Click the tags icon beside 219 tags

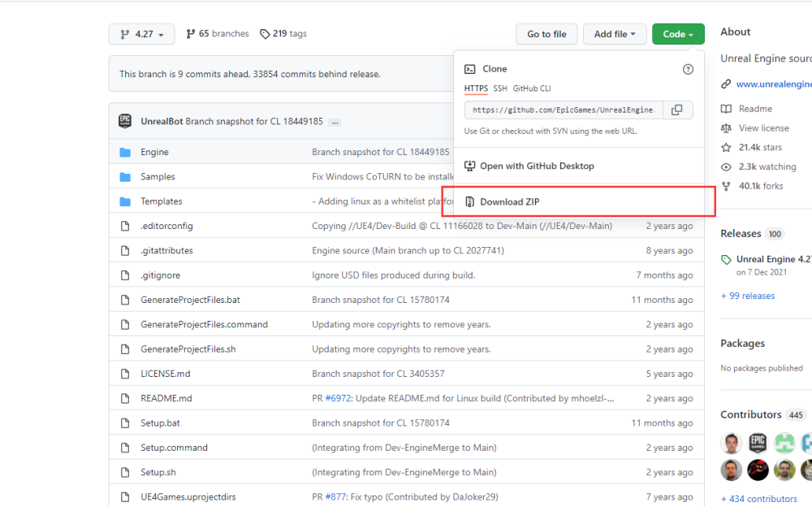pos(265,34)
